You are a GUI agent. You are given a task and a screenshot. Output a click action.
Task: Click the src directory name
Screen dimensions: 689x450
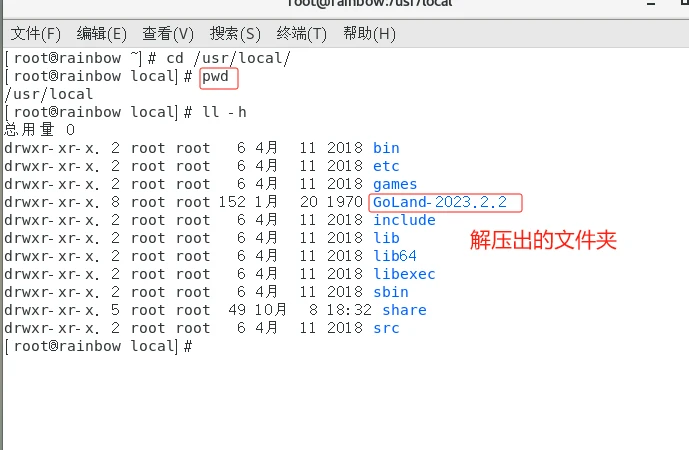tap(386, 328)
